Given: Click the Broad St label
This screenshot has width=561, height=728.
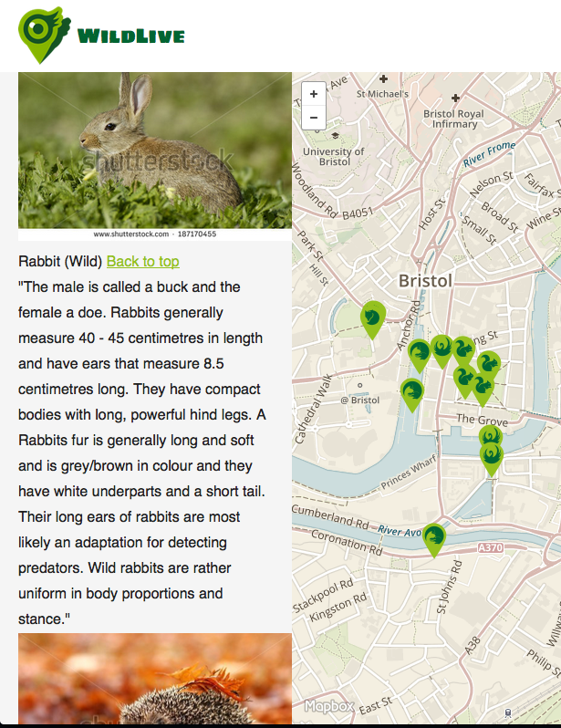Looking at the screenshot, I should click(x=500, y=217).
